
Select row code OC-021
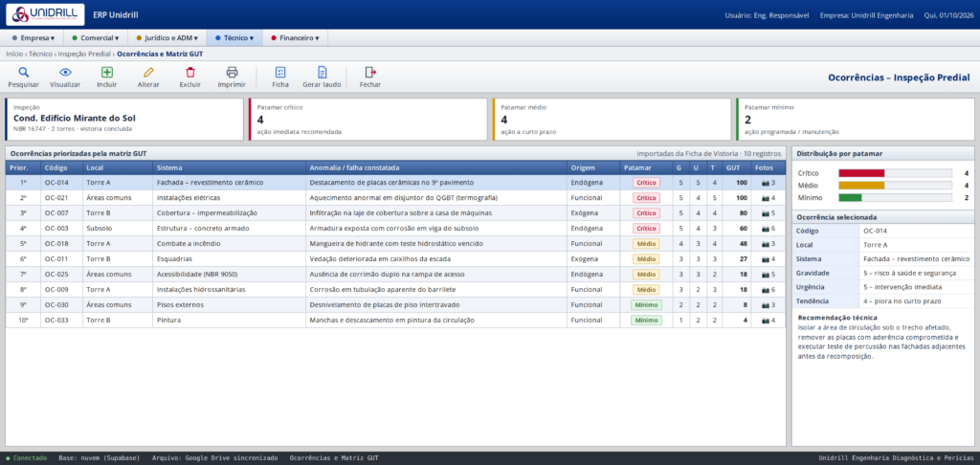[56, 198]
